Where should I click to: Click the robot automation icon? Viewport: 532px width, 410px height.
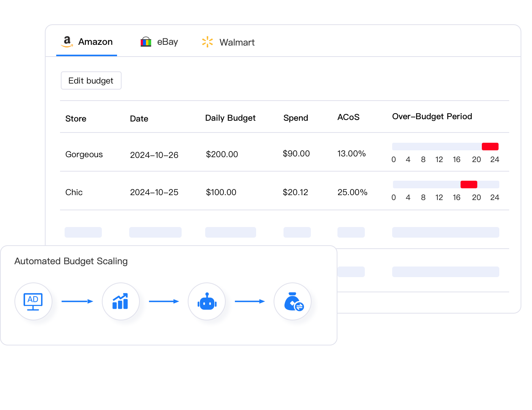(x=206, y=301)
